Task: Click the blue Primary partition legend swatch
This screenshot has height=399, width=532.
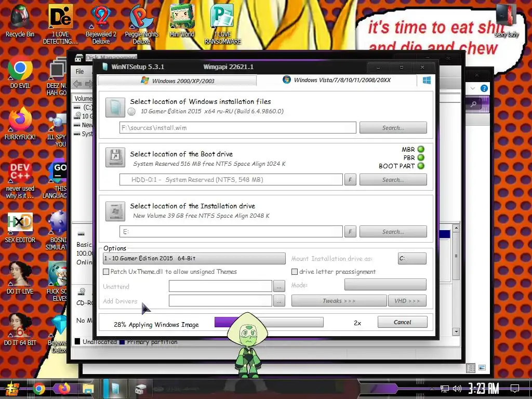Action: pyautogui.click(x=122, y=341)
